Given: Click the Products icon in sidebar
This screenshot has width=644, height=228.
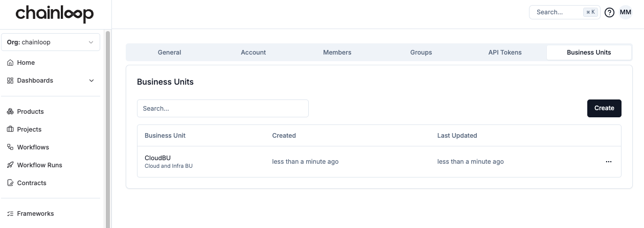Looking at the screenshot, I should 10,112.
